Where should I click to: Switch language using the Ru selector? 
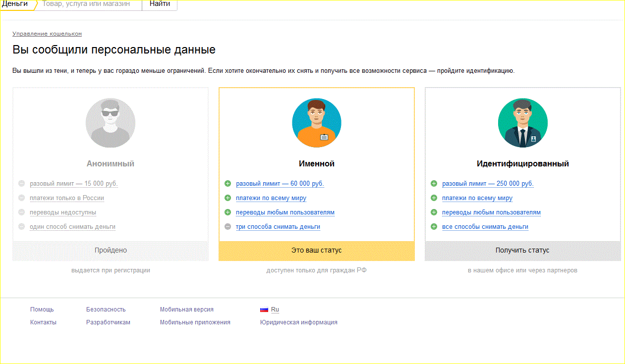(x=275, y=310)
